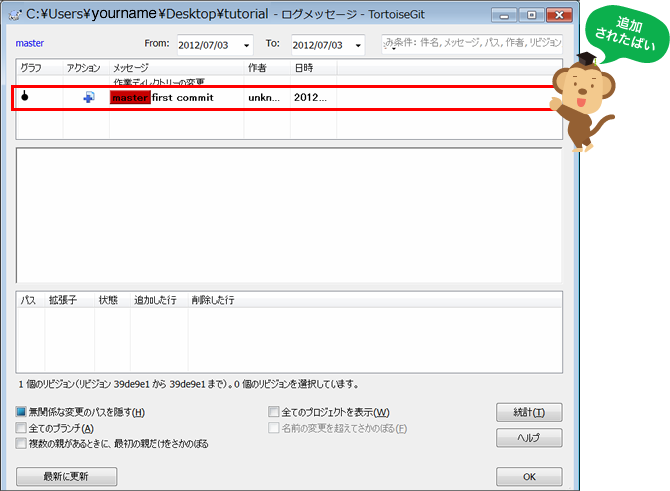Close the TortoiseGit log window
This screenshot has width=670, height=491.
coord(559,15)
